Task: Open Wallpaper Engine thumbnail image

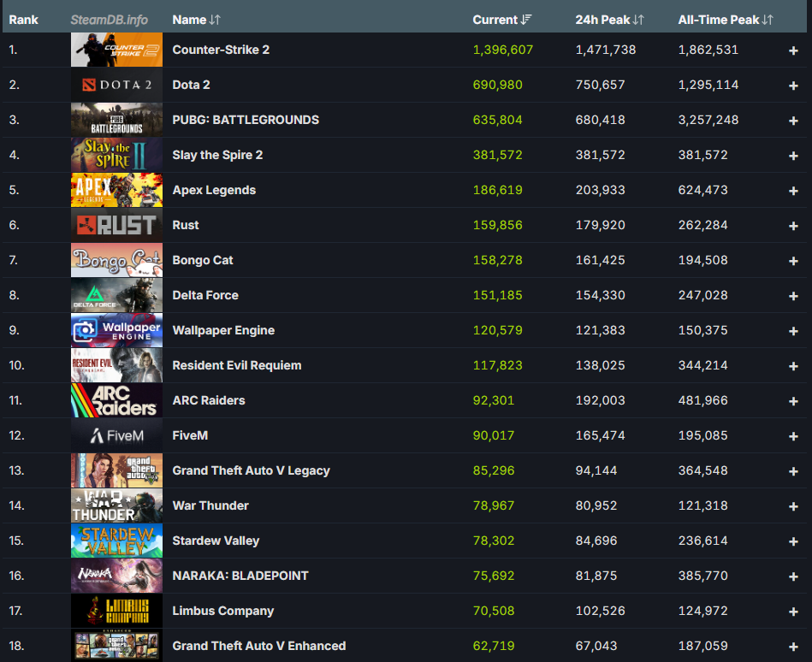Action: click(116, 330)
